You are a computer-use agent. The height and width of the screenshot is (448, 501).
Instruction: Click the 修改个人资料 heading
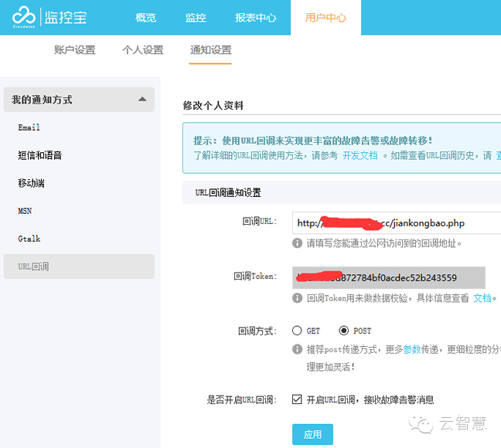[x=213, y=105]
